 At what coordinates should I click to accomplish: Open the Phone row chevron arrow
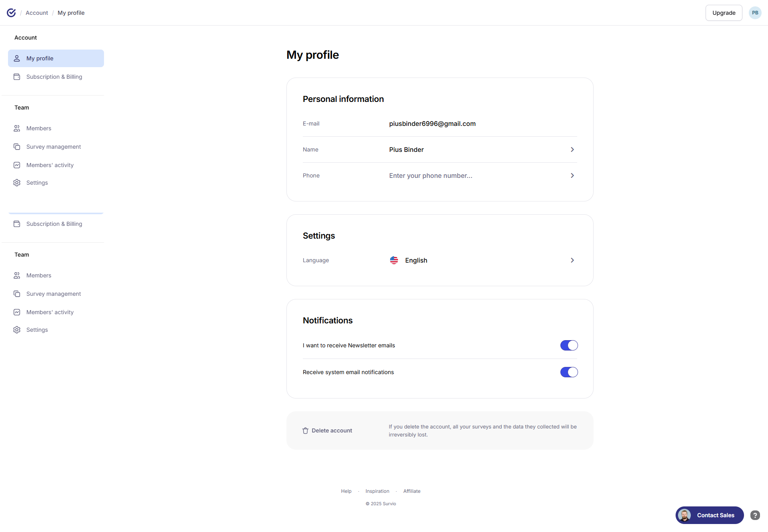(572, 175)
